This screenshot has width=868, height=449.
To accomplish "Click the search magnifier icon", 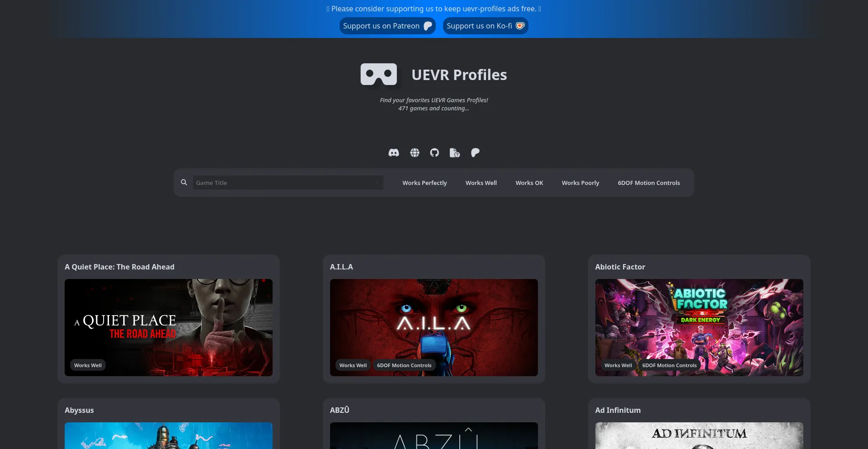I will point(184,182).
